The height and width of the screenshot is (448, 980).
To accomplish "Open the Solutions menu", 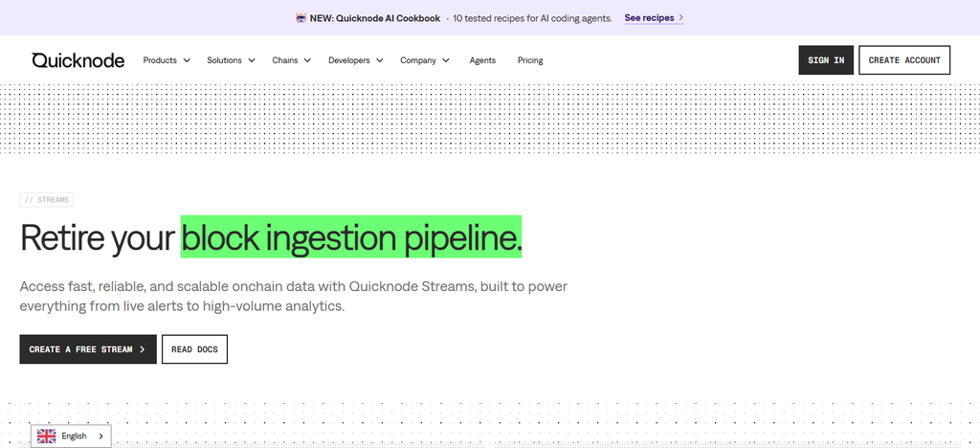I will pos(232,60).
